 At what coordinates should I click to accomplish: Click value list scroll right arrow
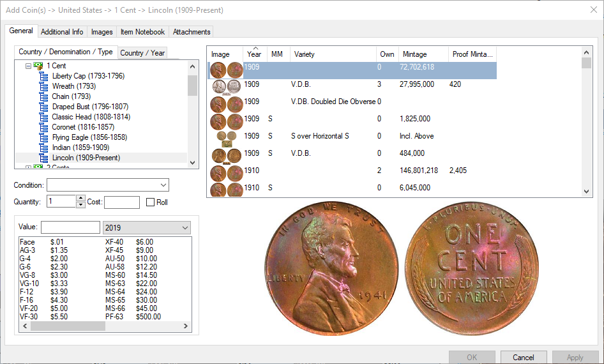[x=185, y=326]
